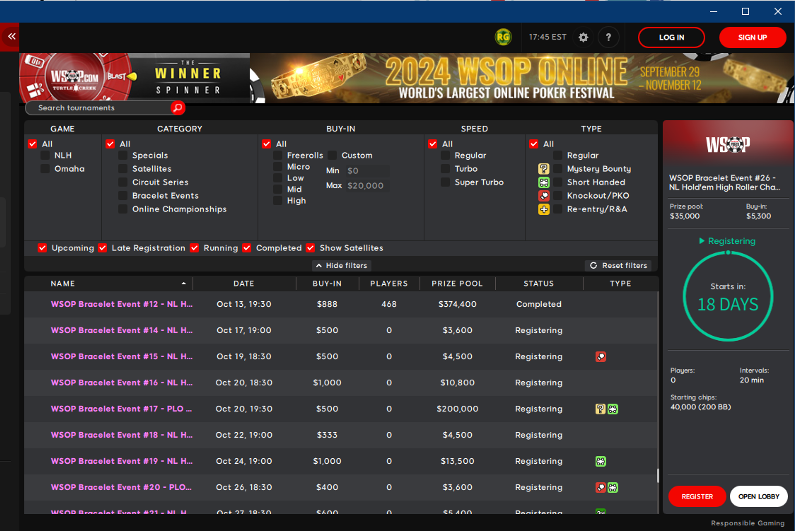Click the 17:45 EST clock

[x=548, y=37]
